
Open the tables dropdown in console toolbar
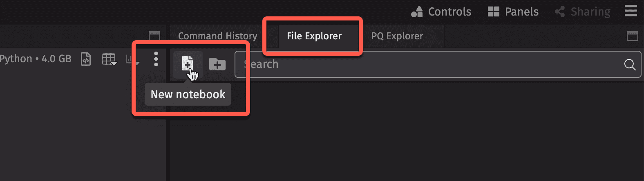coord(109,60)
